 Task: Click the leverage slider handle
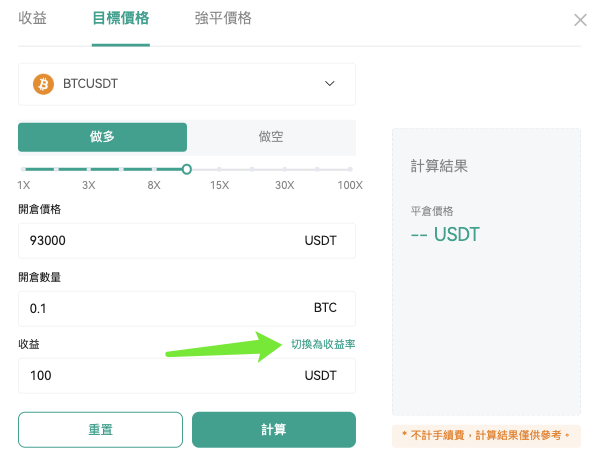pos(186,169)
